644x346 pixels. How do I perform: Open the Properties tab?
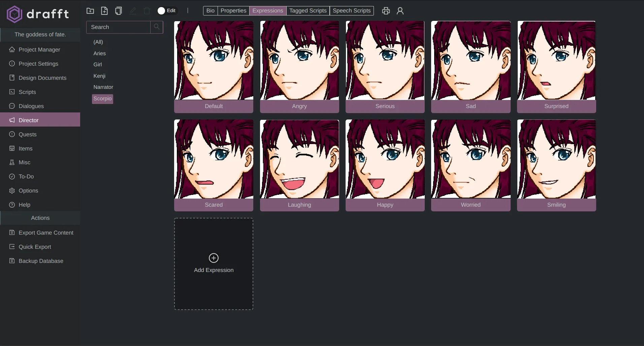click(x=233, y=11)
